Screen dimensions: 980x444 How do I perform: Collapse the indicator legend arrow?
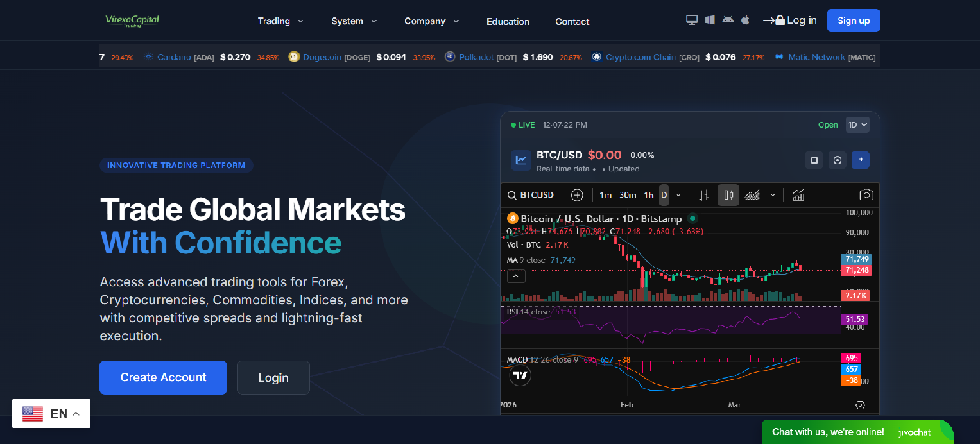(516, 277)
